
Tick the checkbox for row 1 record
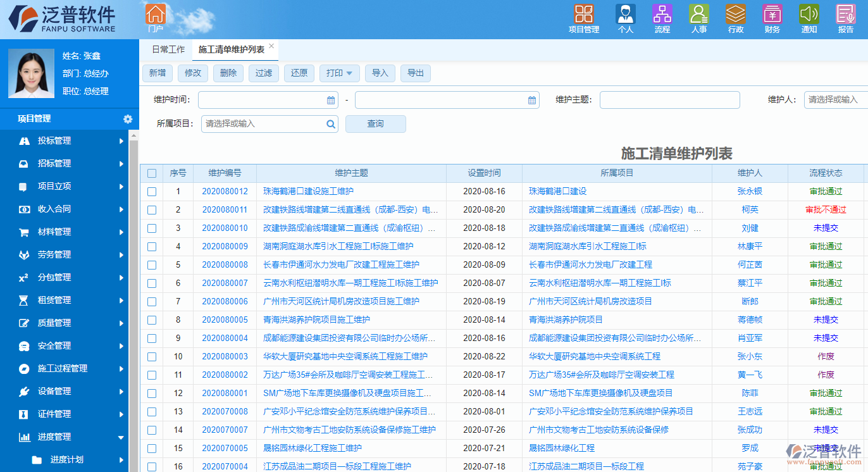[x=152, y=191]
